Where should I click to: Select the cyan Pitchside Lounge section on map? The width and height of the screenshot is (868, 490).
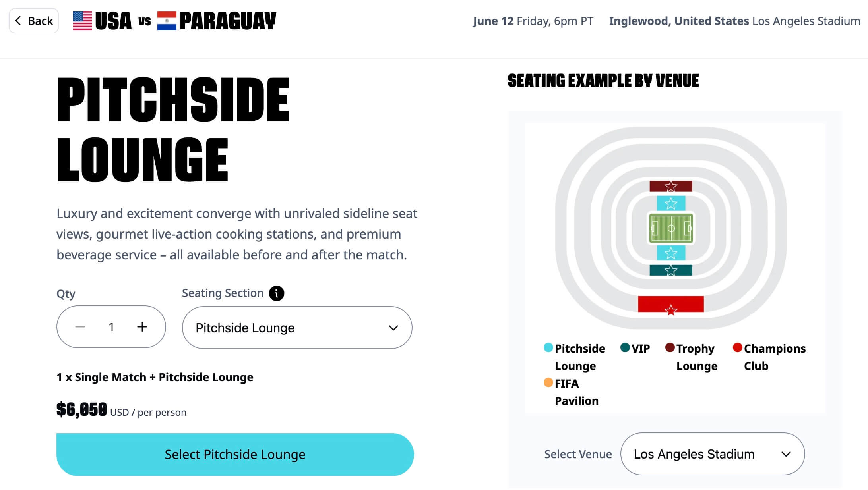pyautogui.click(x=672, y=203)
